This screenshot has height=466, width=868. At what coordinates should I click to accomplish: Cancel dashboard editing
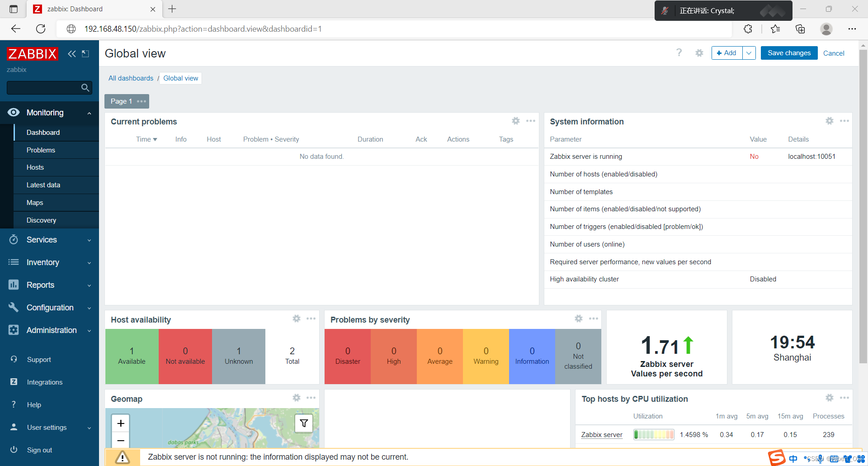(x=834, y=53)
